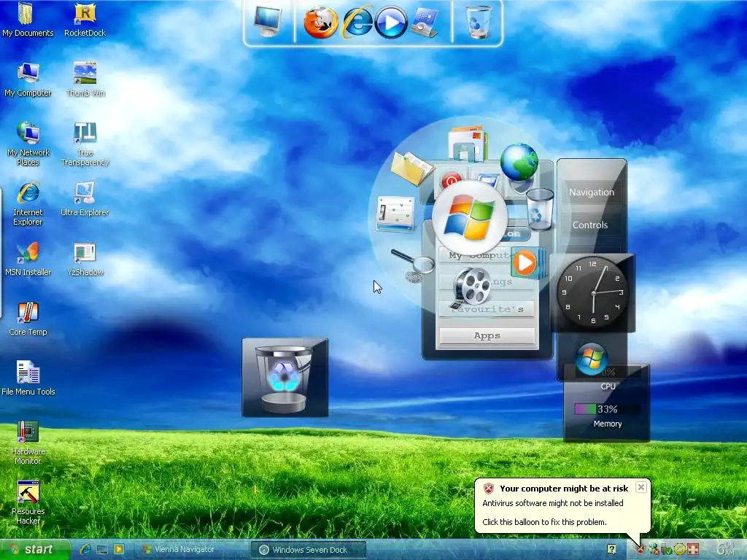Launch the Ultra Explorer shortcut
This screenshot has width=747, height=560.
pos(85,199)
